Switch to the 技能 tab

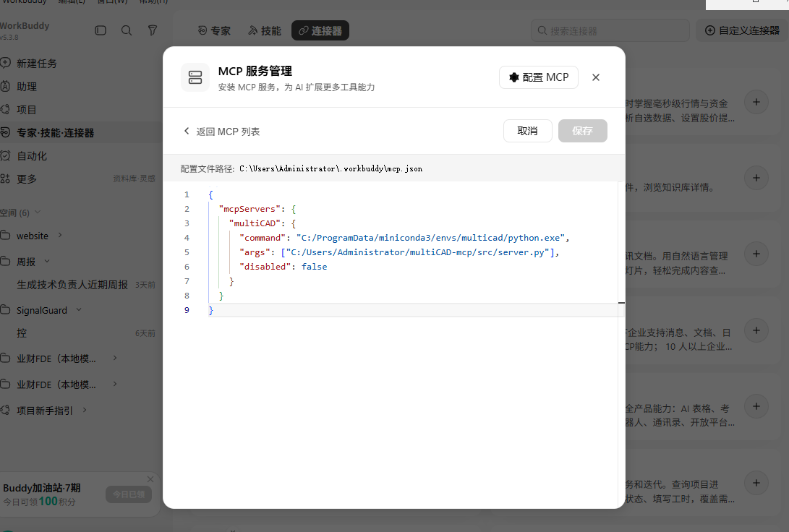(265, 30)
